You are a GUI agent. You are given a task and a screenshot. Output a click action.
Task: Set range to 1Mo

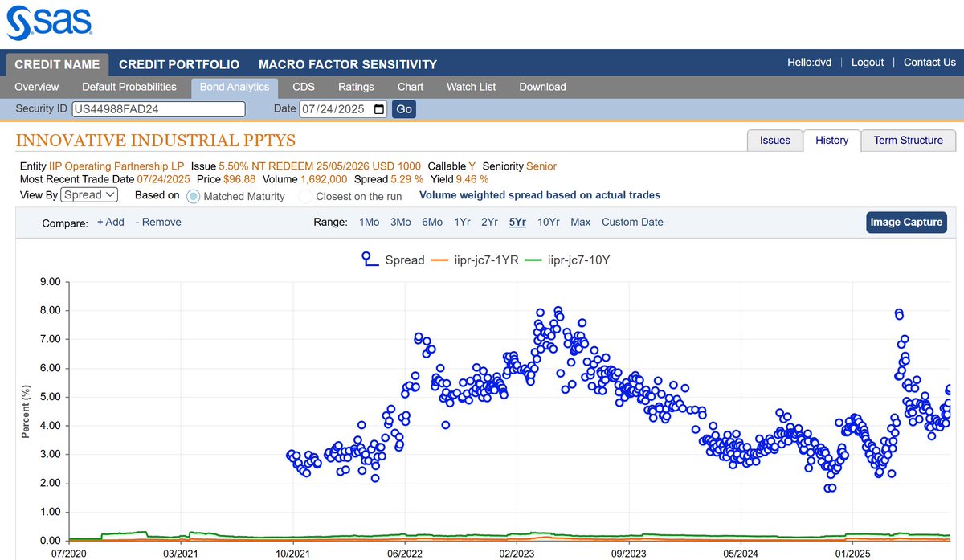[370, 223]
